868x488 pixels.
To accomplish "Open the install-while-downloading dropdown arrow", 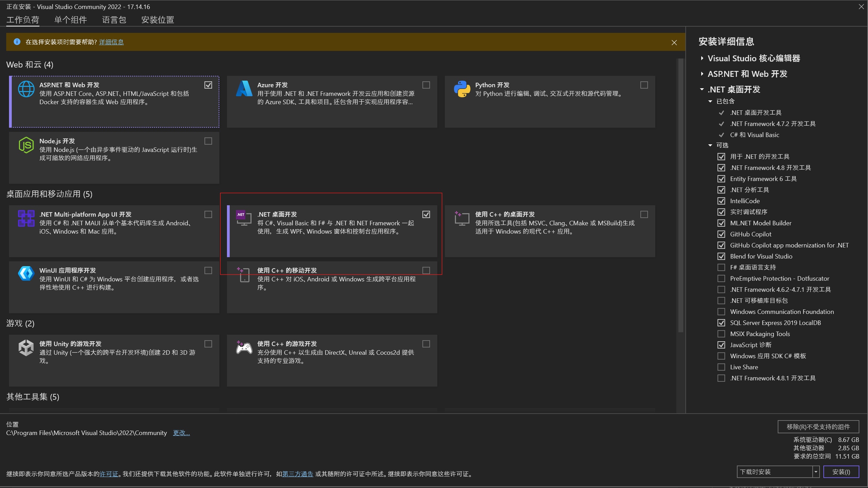I will (816, 472).
